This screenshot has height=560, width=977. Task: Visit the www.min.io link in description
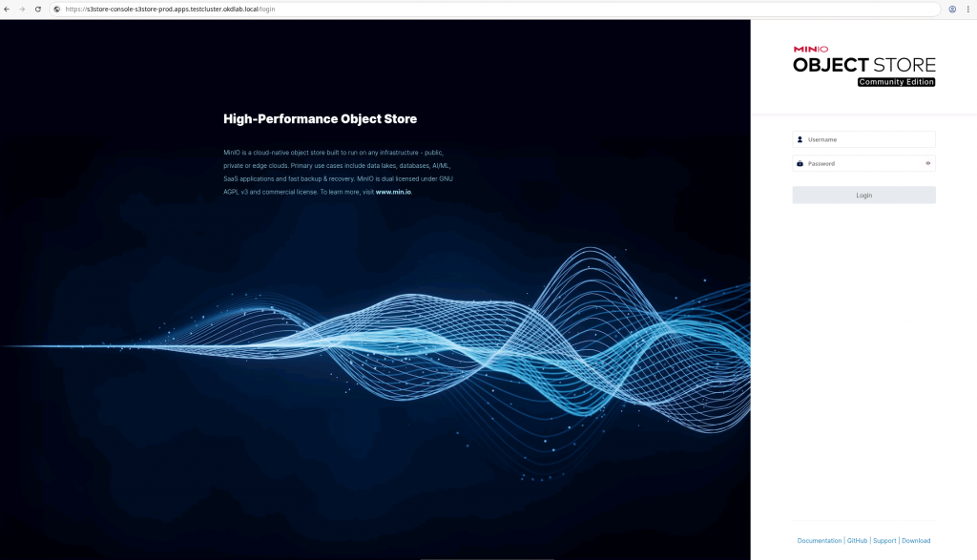393,192
